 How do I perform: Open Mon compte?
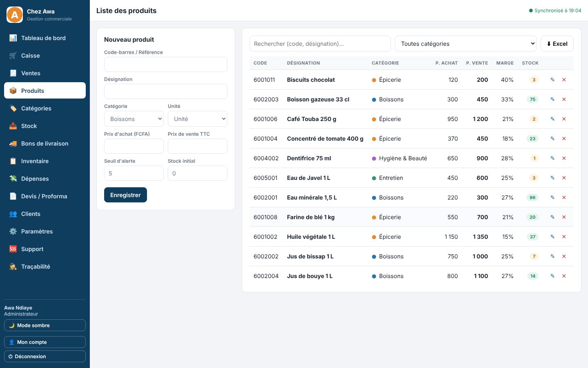45,342
